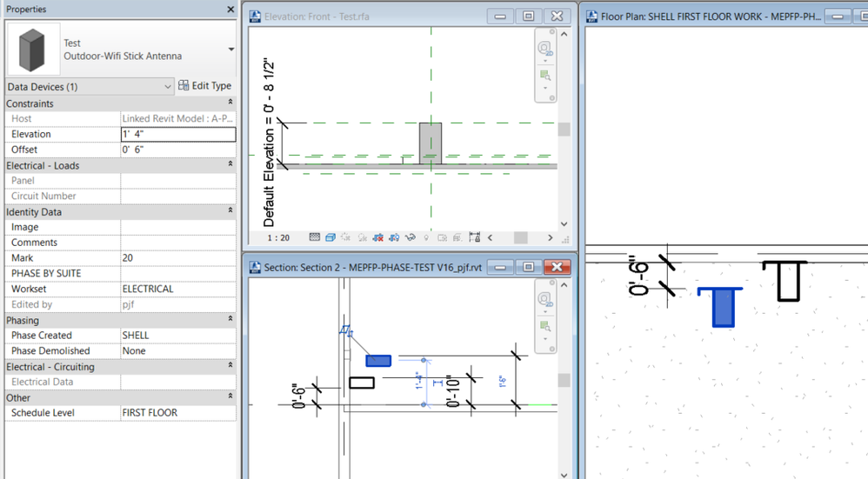The width and height of the screenshot is (868, 479).
Task: Click the Mark value 20
Action: (x=178, y=257)
